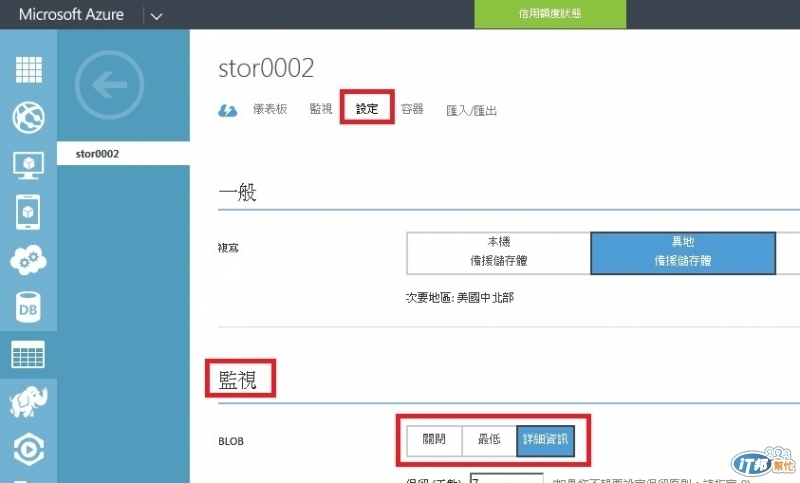Set BLOB monitoring to 最低
Viewport: 800px width, 483px height.
click(489, 441)
